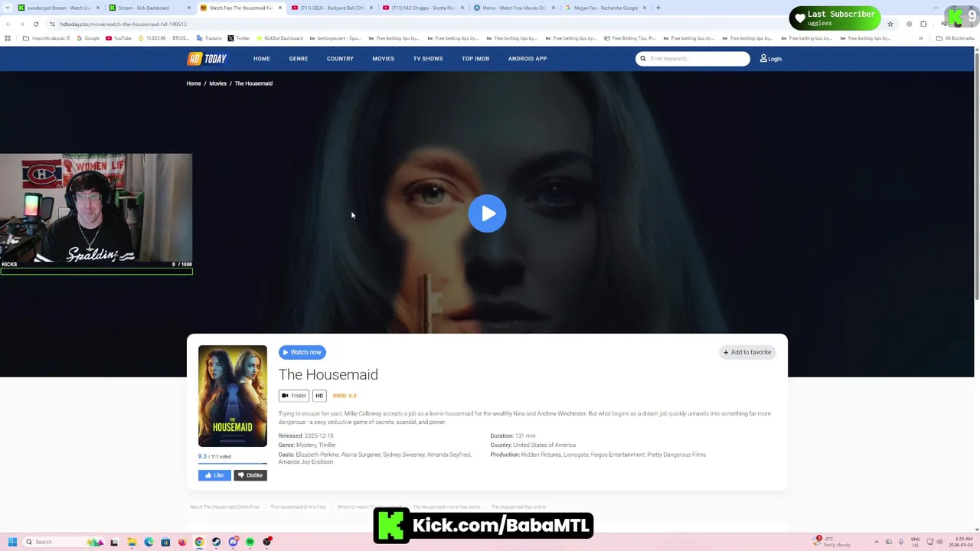
Task: Bookmark this page with star icon
Action: (x=890, y=24)
